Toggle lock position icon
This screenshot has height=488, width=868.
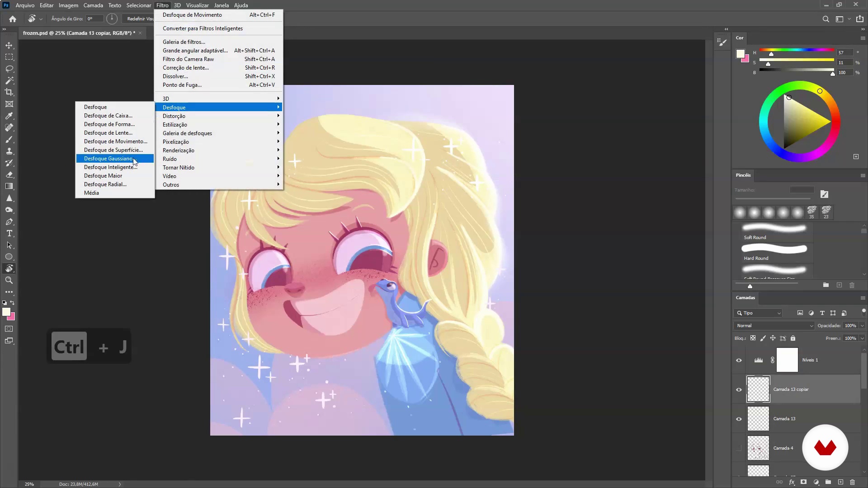(x=773, y=338)
